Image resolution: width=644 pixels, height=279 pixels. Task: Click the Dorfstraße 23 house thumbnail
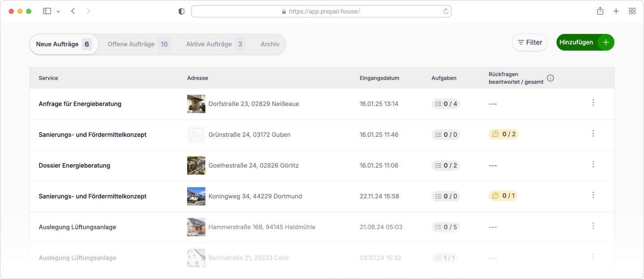pyautogui.click(x=196, y=104)
